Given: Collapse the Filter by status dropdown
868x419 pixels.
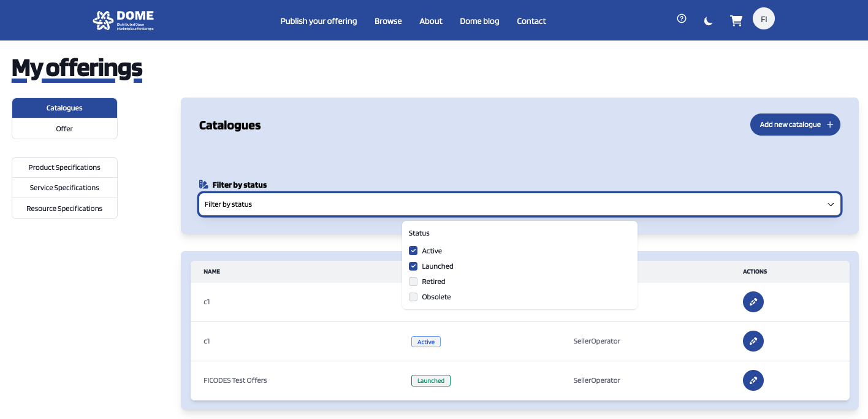Looking at the screenshot, I should click(519, 204).
